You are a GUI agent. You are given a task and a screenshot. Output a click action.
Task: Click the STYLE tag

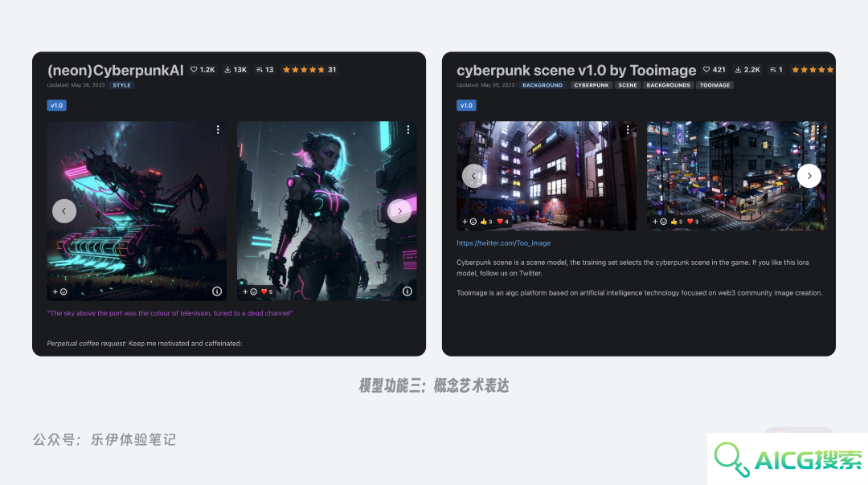(x=122, y=85)
